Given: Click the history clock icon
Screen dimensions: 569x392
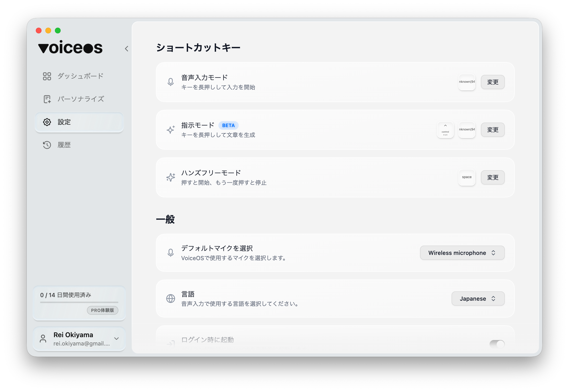Looking at the screenshot, I should coord(47,145).
